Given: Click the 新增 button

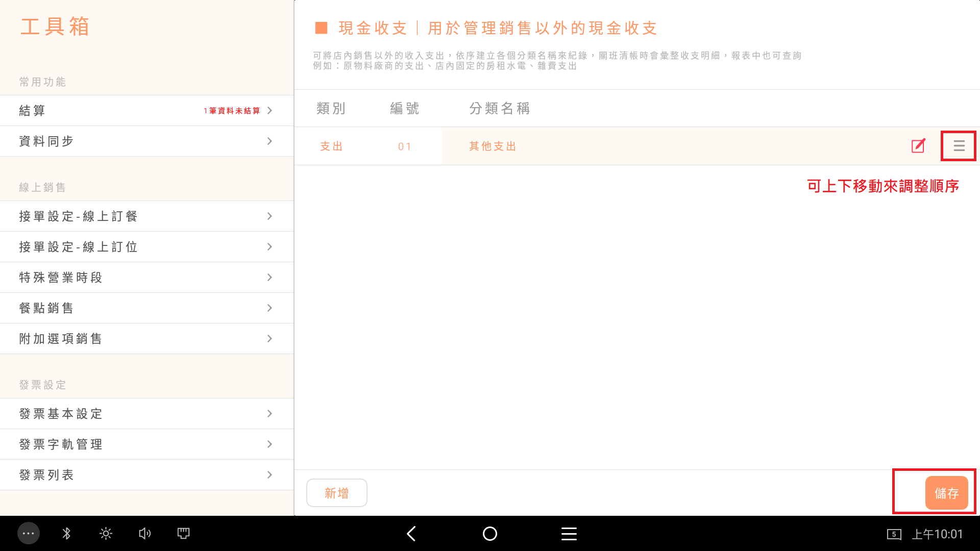Looking at the screenshot, I should (337, 493).
